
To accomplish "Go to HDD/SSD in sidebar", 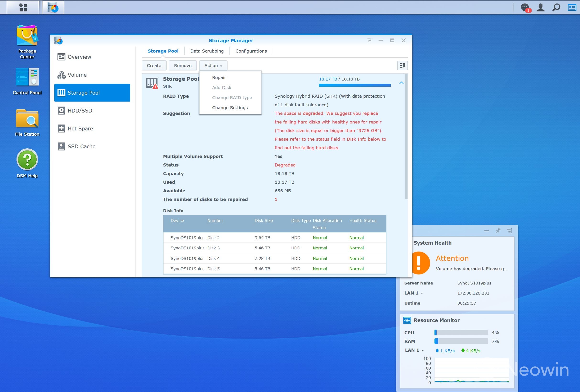I will (x=92, y=111).
